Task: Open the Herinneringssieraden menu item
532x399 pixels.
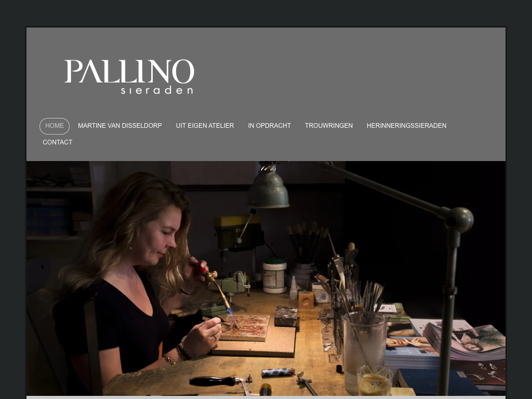Action: coord(406,126)
